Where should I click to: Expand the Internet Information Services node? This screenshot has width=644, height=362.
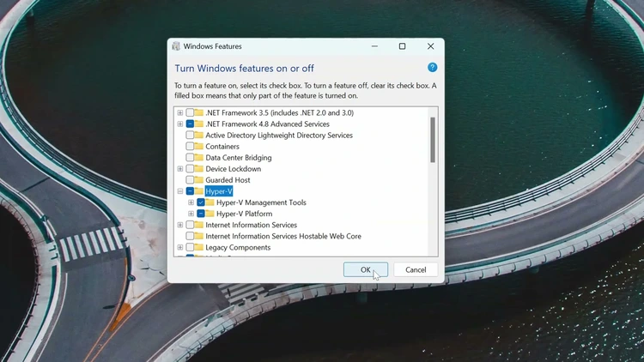point(180,225)
